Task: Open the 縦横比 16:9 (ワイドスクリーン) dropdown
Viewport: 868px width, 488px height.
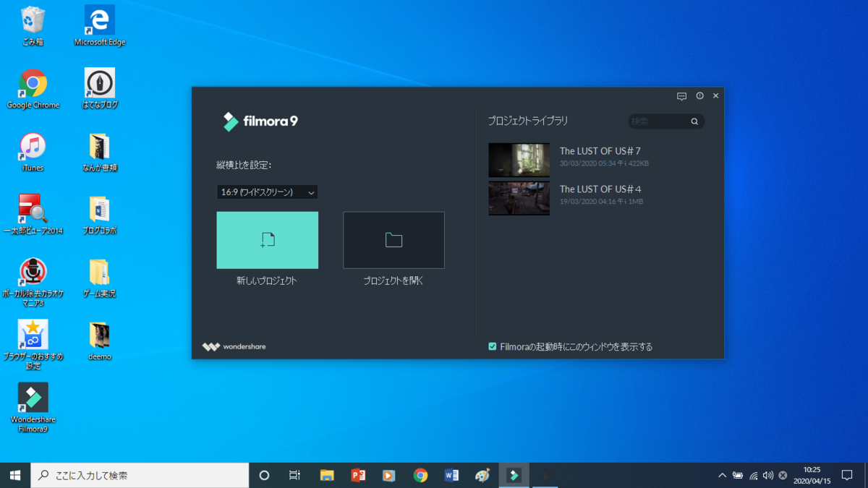Action: (x=267, y=192)
